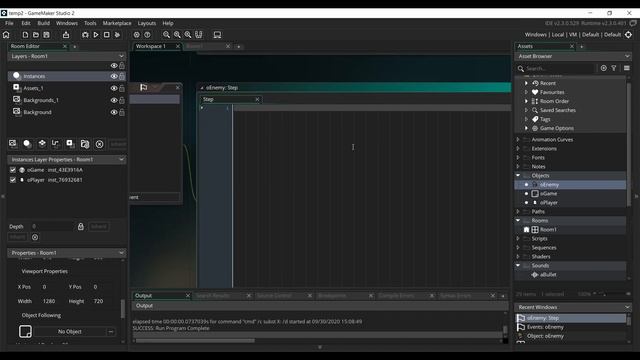Toggle visibility of Background layer
Viewport: 640px width, 360px height.
coord(114,112)
